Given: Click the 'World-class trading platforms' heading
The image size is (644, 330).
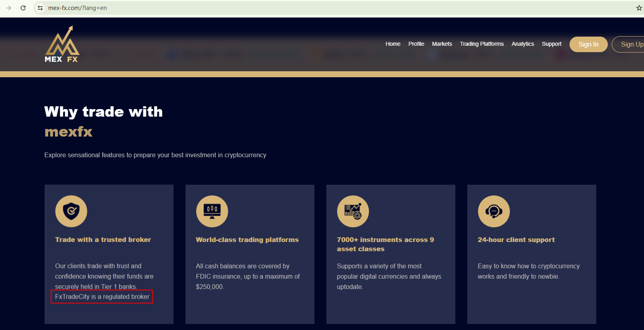Looking at the screenshot, I should [x=247, y=240].
